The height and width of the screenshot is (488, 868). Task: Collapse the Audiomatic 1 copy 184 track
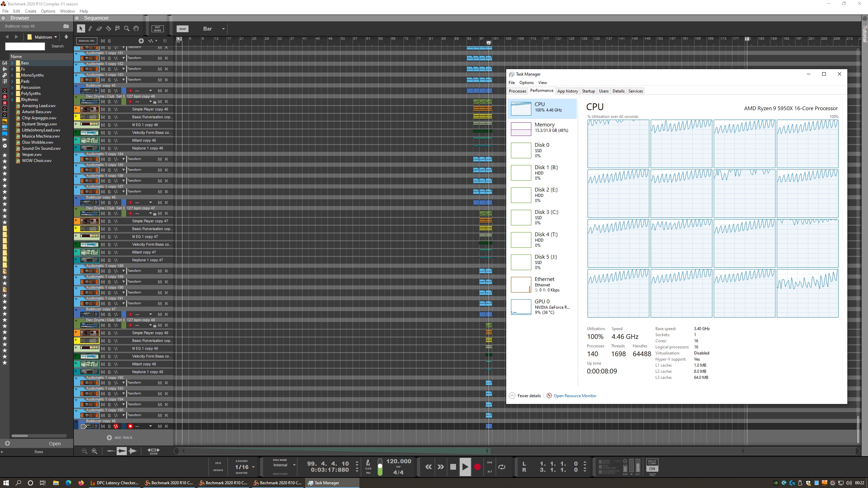(x=76, y=154)
